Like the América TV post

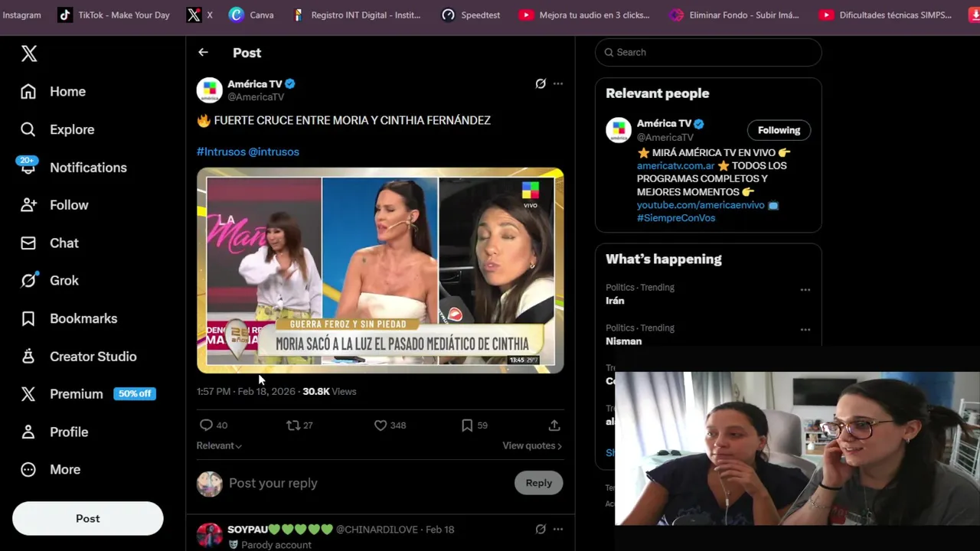click(381, 425)
